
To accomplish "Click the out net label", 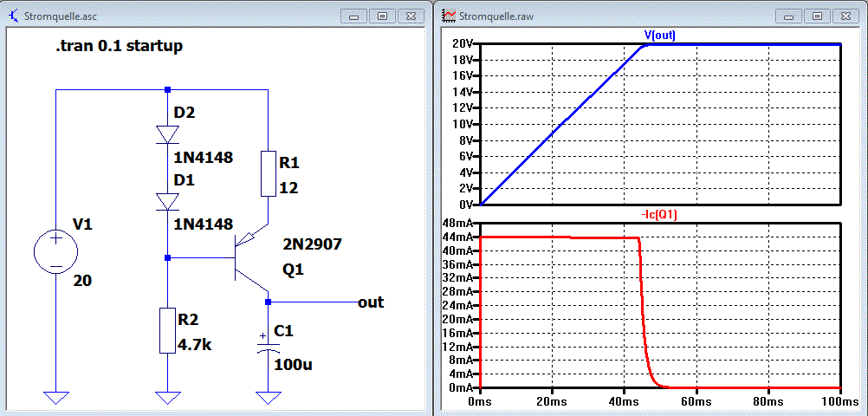I will (x=371, y=302).
